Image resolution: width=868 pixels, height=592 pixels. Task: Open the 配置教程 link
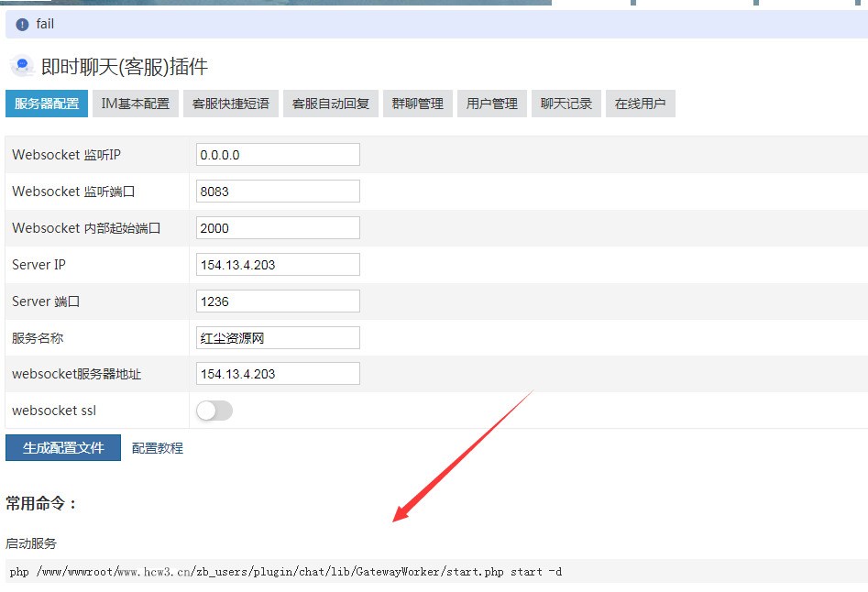[158, 448]
